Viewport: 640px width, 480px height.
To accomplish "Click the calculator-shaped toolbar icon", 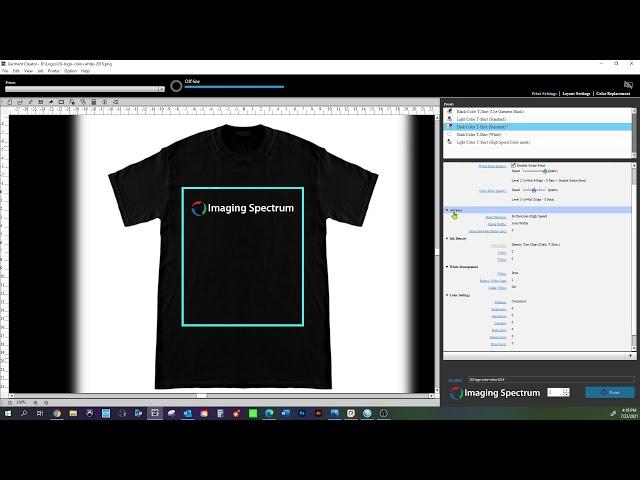I will pyautogui.click(x=93, y=102).
